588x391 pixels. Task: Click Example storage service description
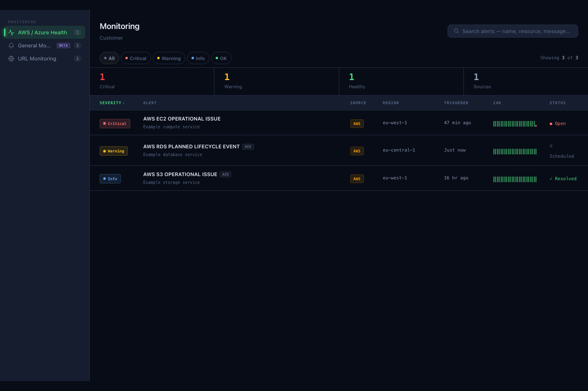[171, 183]
